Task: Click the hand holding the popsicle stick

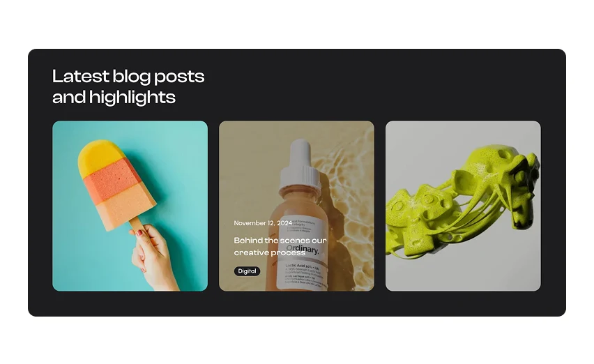Action: (152, 256)
